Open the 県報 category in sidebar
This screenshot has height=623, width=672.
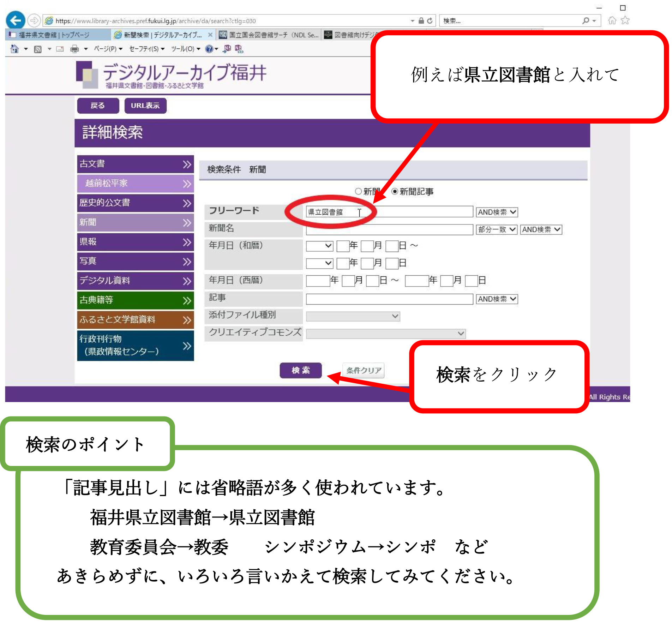click(x=136, y=242)
